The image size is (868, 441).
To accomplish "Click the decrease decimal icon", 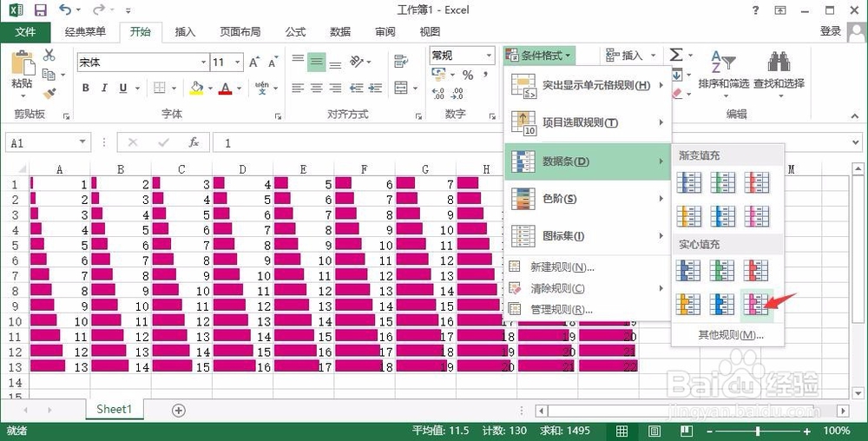I will click(457, 94).
